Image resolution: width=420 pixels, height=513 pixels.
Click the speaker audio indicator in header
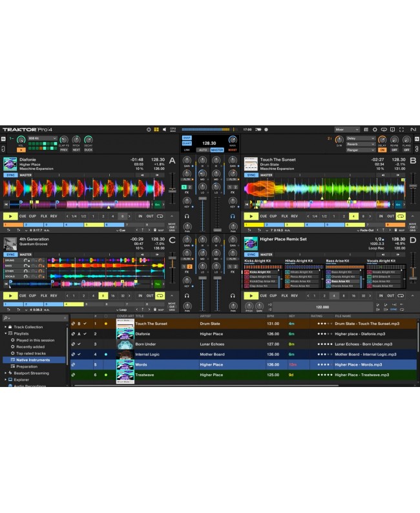point(164,130)
